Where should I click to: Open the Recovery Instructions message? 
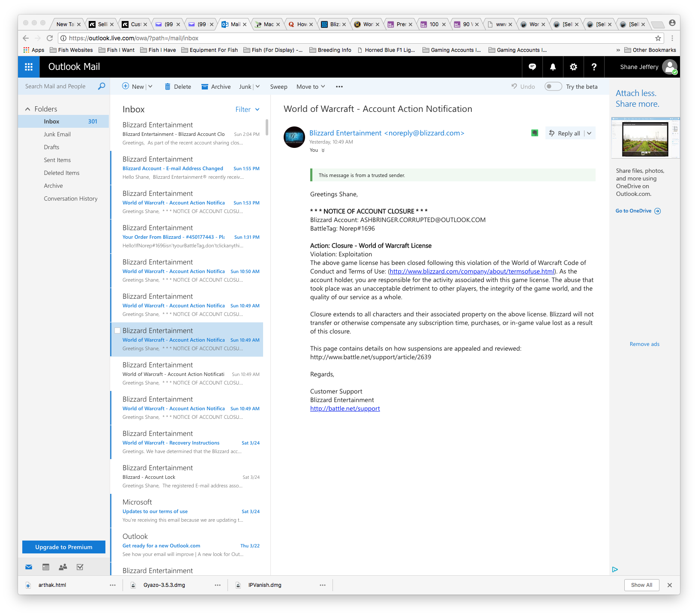click(x=187, y=442)
